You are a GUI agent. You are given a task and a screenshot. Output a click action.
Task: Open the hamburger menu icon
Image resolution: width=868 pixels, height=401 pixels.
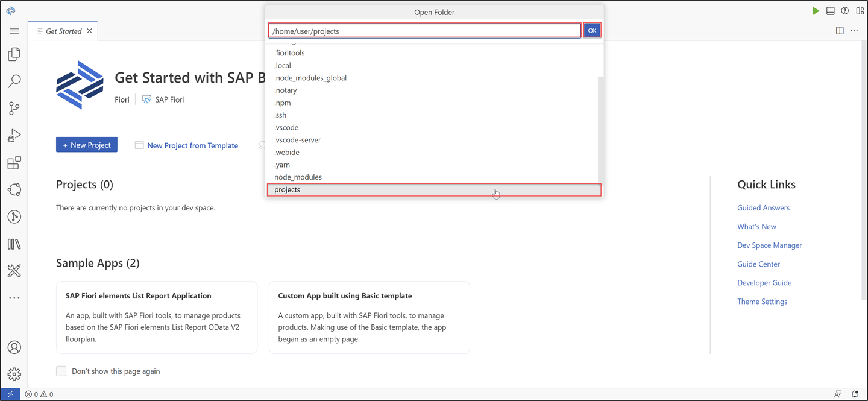[x=14, y=31]
